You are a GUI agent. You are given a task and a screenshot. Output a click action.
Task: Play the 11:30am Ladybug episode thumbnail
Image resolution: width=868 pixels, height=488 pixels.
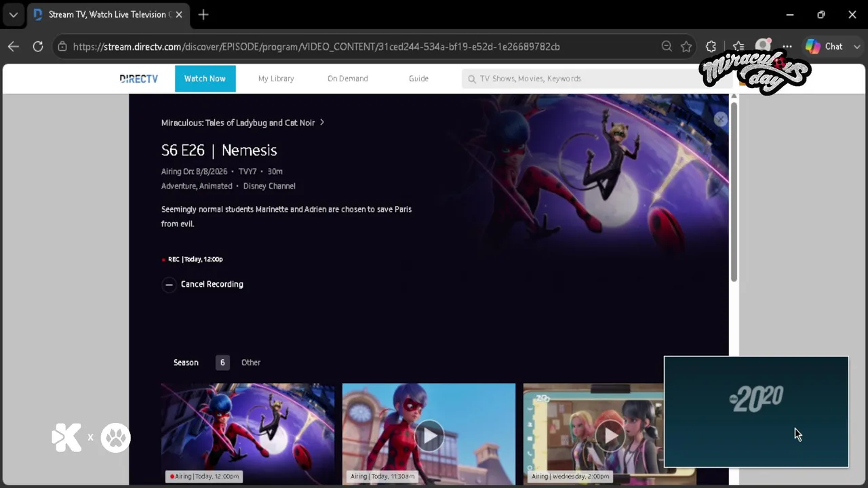pyautogui.click(x=429, y=436)
